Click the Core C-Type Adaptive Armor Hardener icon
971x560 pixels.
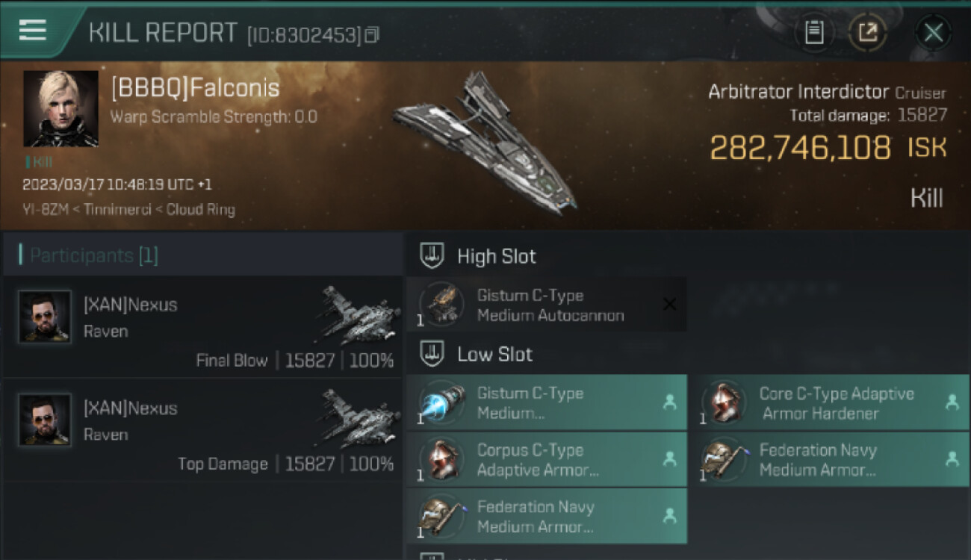(x=723, y=403)
